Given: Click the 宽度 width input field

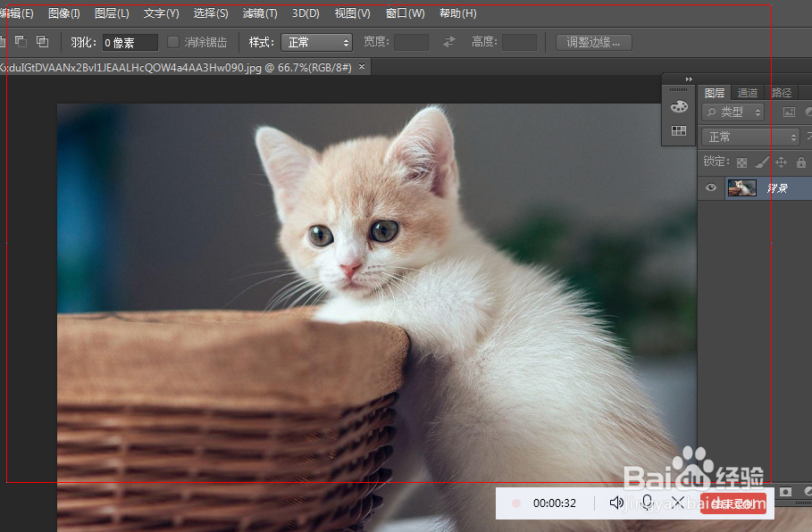Looking at the screenshot, I should pos(411,42).
